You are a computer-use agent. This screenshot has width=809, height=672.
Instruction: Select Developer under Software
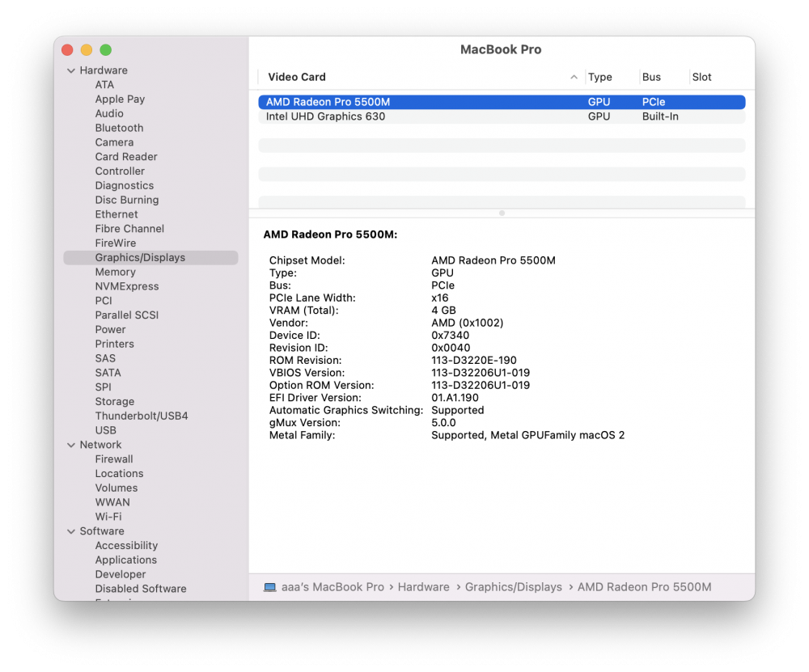121,576
